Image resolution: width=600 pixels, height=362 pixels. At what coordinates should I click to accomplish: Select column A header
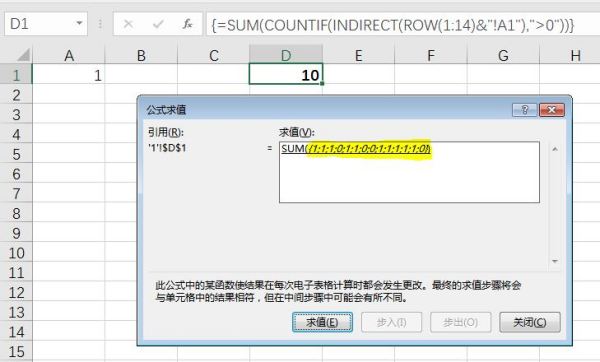pos(69,56)
